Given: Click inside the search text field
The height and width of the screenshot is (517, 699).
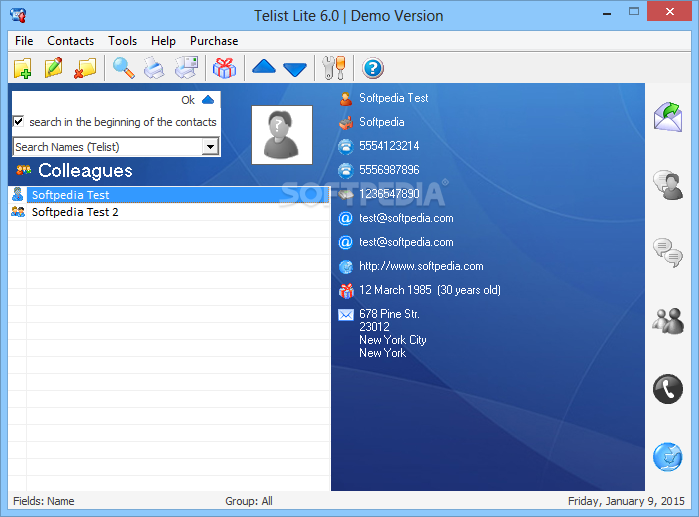Looking at the screenshot, I should [x=96, y=100].
